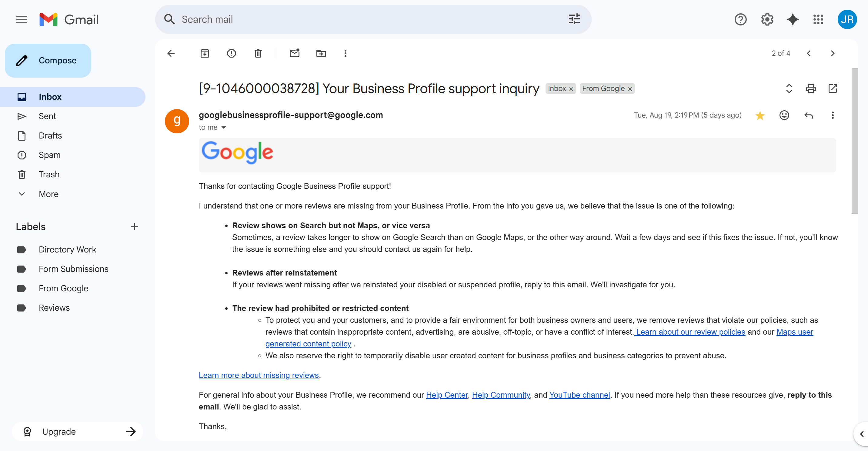The width and height of the screenshot is (868, 451).
Task: Mark the email as unread
Action: point(295,53)
